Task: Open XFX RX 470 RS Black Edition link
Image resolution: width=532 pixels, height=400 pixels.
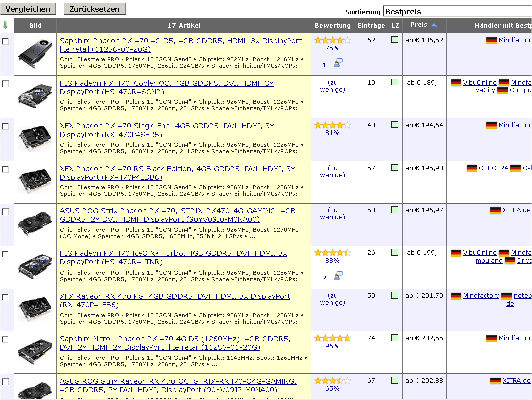Action: coord(178,173)
